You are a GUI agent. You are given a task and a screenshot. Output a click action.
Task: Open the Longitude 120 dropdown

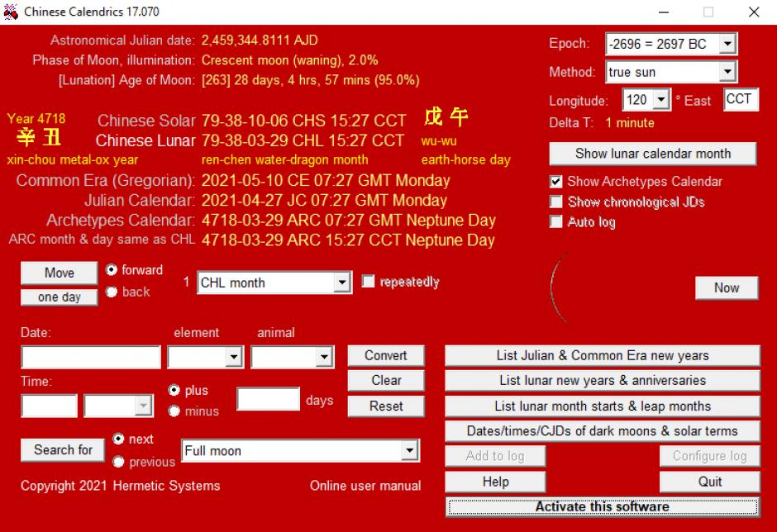point(660,100)
